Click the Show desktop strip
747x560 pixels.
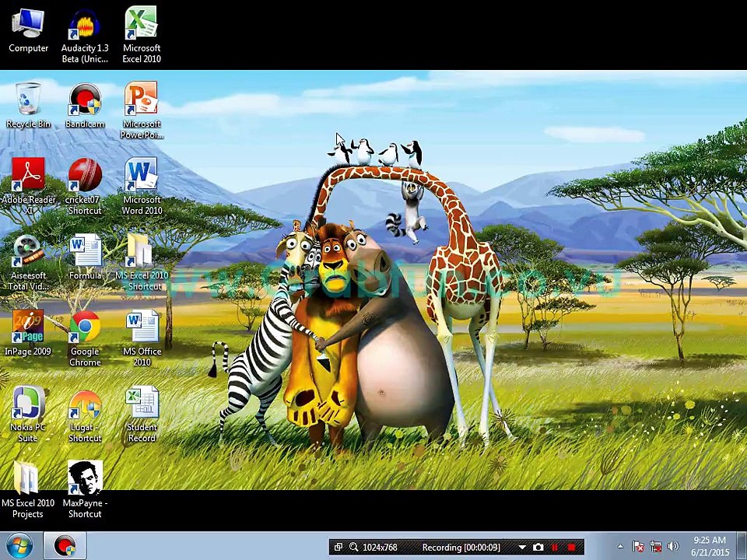pos(743,546)
